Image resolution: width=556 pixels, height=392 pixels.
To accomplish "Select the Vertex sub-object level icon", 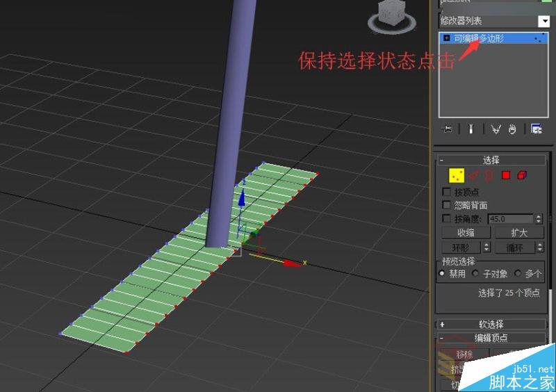I will 457,175.
